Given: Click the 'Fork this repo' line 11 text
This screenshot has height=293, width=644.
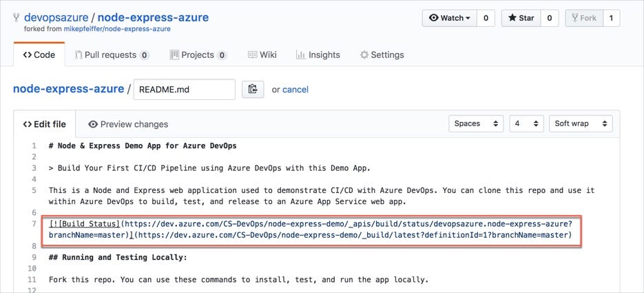Looking at the screenshot, I should coord(238,280).
